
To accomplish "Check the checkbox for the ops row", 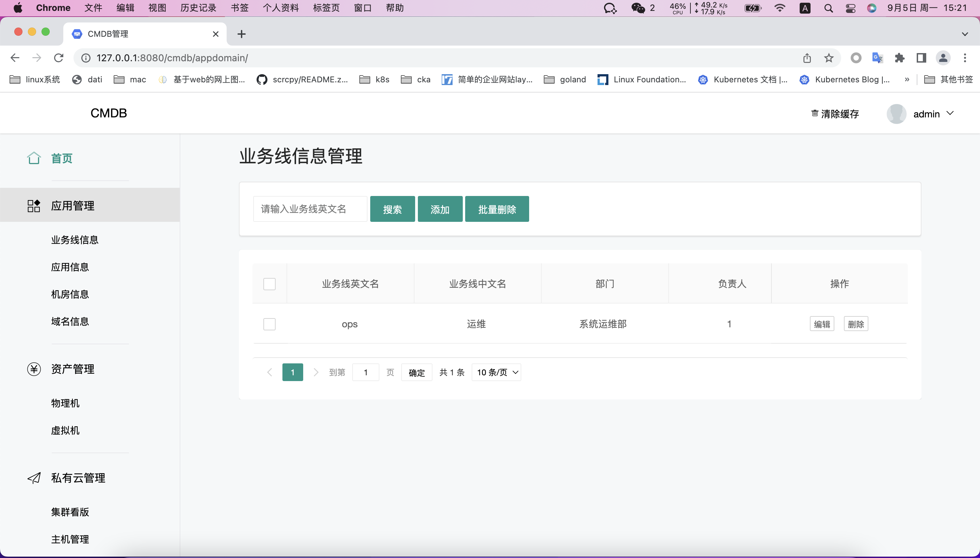I will pos(269,324).
